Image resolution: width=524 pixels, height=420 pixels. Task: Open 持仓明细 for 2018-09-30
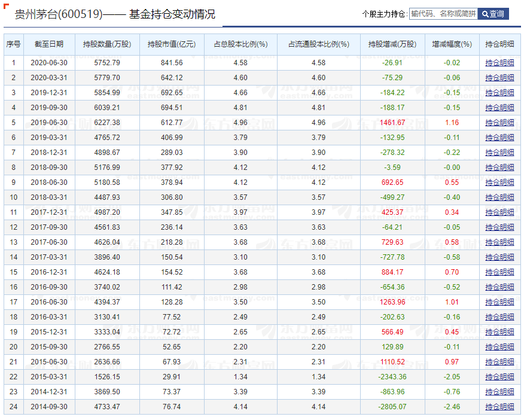(499, 168)
